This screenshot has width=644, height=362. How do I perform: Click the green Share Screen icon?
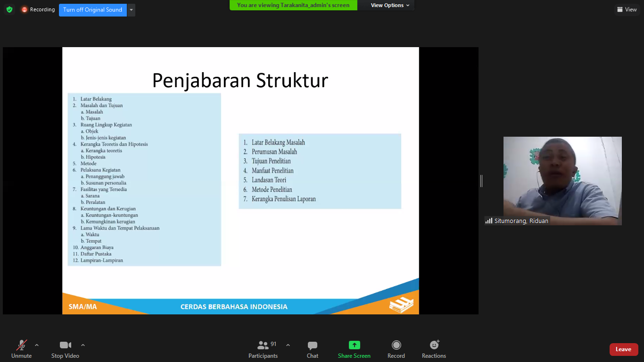(354, 345)
